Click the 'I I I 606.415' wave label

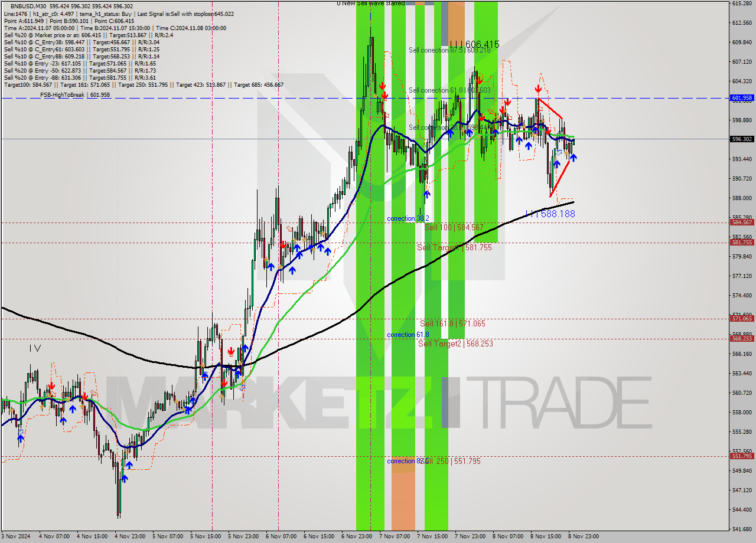pos(474,44)
